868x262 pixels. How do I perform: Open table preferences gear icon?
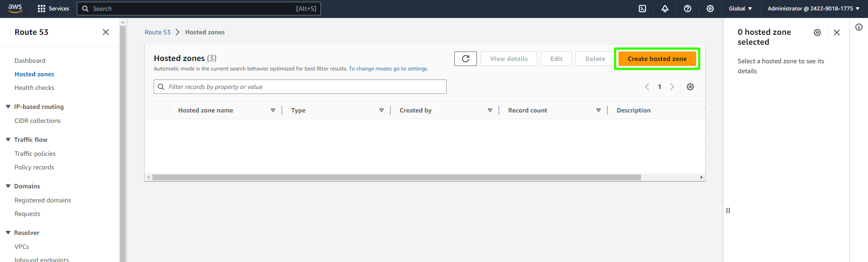(690, 87)
